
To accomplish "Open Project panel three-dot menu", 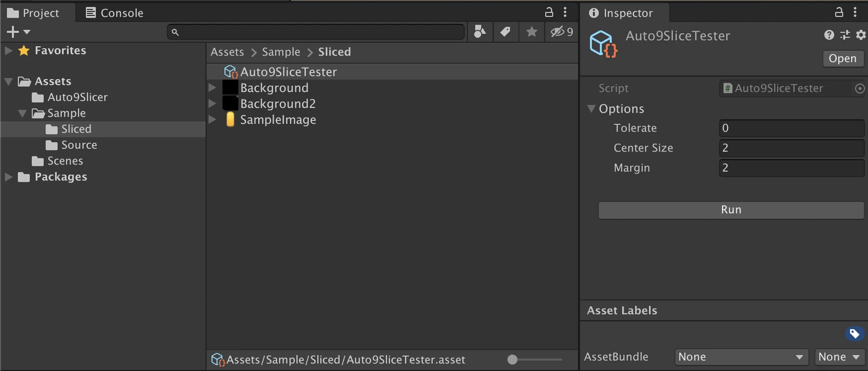I will 565,12.
